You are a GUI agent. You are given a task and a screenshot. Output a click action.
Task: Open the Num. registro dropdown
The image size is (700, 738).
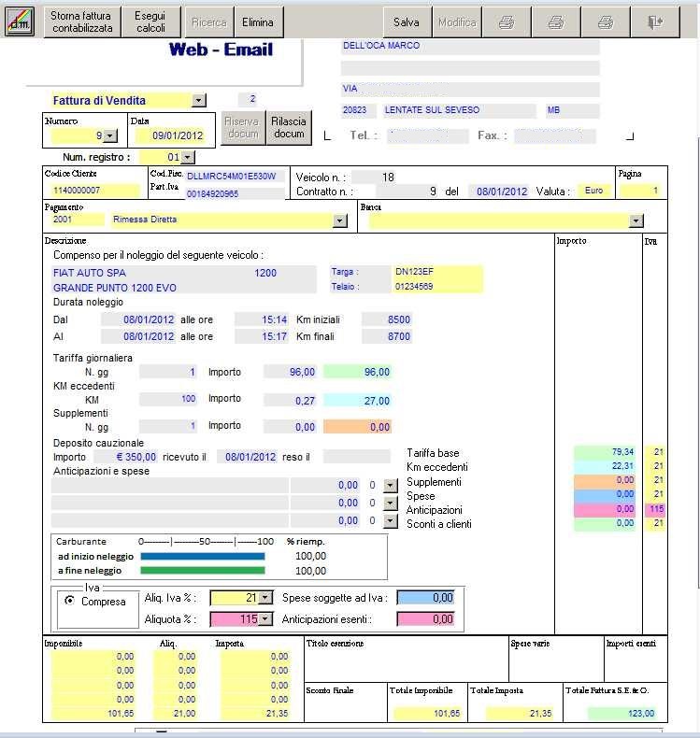(187, 157)
